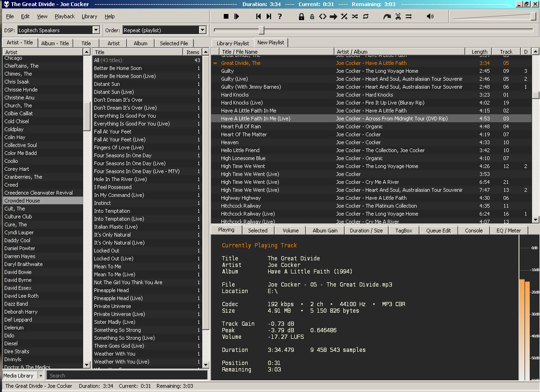540x392 pixels.
Task: Click the seek bar slider handle
Action: pyautogui.click(x=262, y=30)
